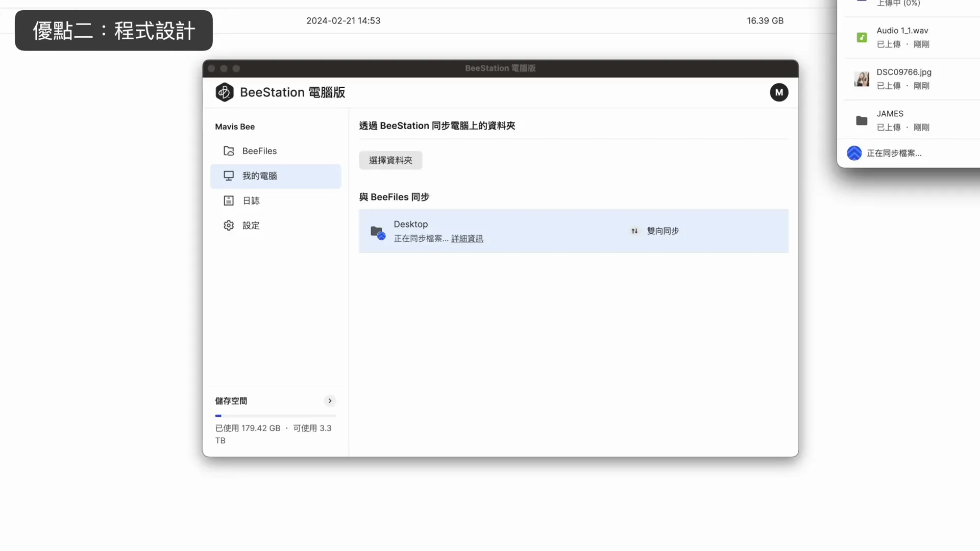The image size is (980, 551).
Task: Click the Audio 1_1.wav music file icon
Action: [x=862, y=37]
